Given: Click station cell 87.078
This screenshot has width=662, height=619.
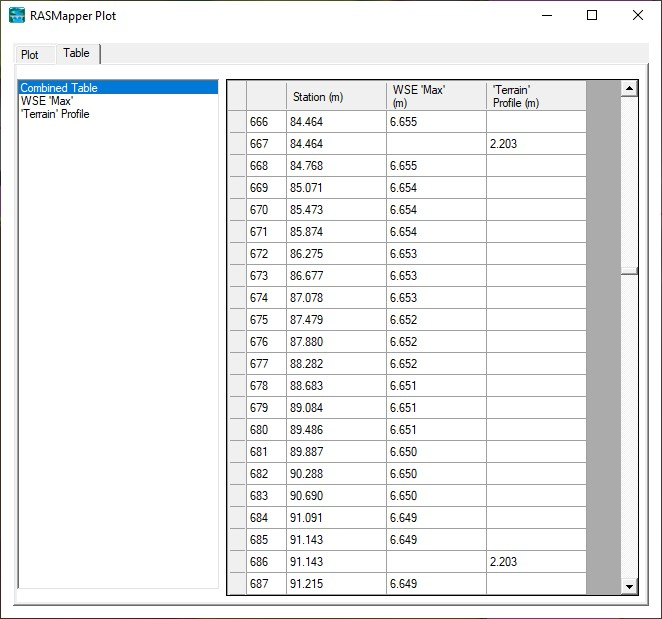Looking at the screenshot, I should click(336, 298).
